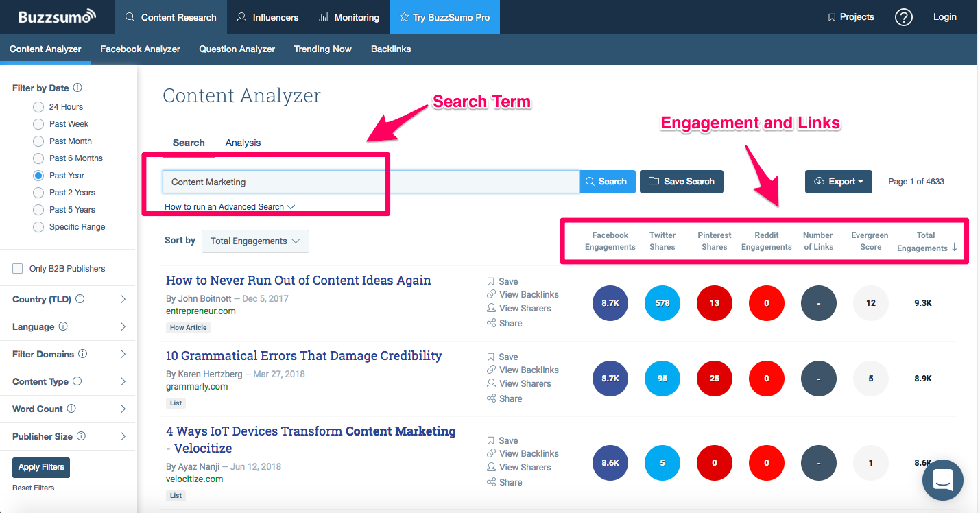Click Evergreen Score circle showing 5
The height and width of the screenshot is (513, 980).
click(x=871, y=378)
